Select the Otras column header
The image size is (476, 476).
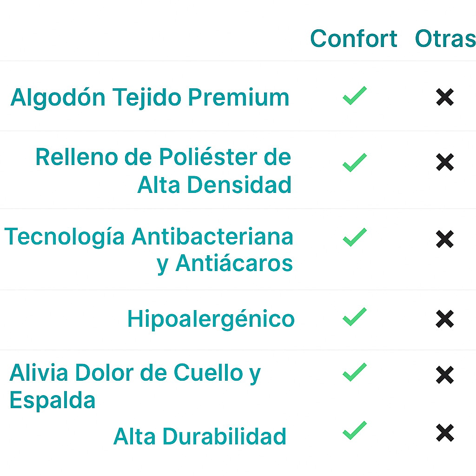[445, 39]
